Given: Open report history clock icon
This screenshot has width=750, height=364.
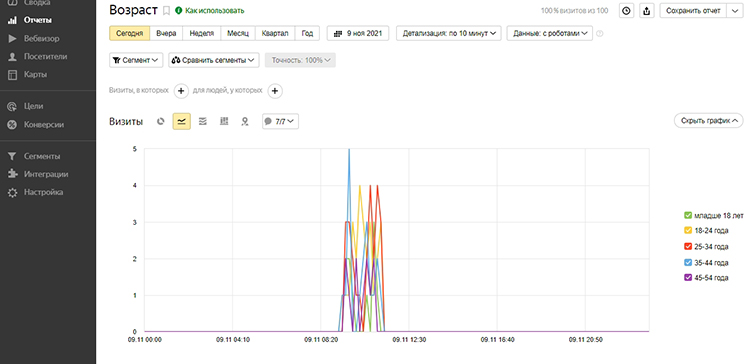Looking at the screenshot, I should [627, 11].
